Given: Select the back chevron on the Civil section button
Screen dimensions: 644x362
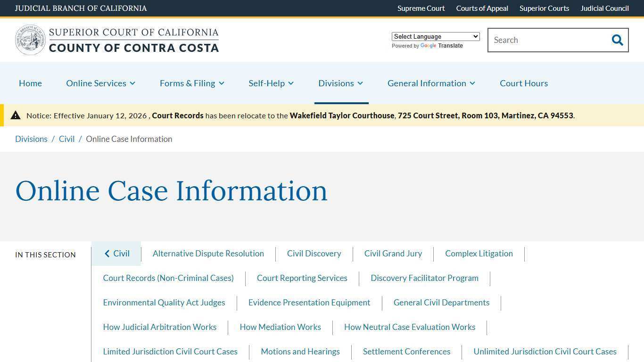Looking at the screenshot, I should pos(107,254).
